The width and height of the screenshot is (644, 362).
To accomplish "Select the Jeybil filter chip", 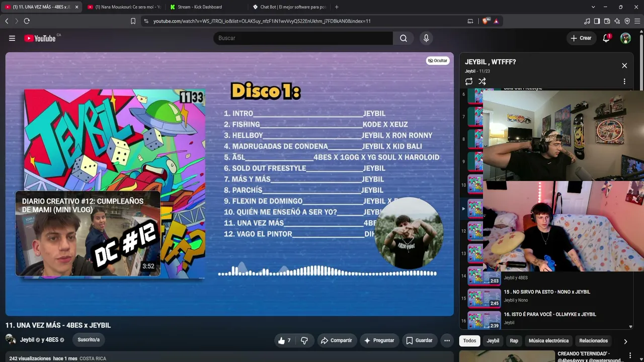I will tap(493, 341).
